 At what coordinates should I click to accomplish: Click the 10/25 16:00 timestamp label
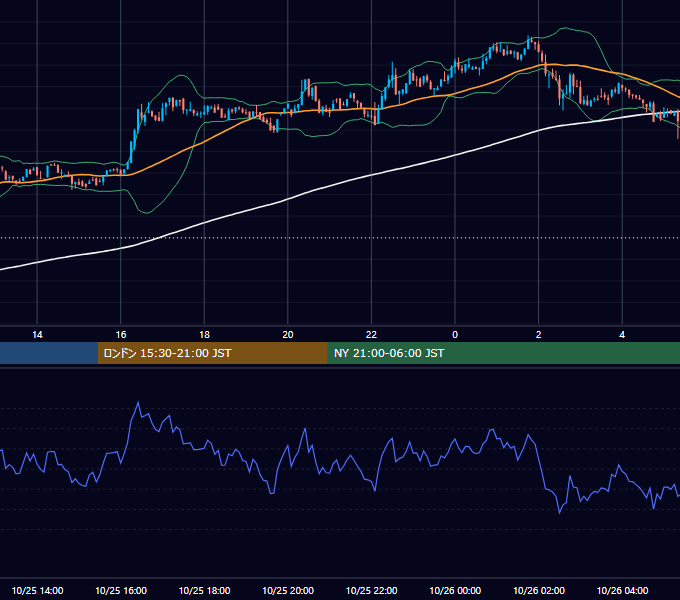pos(121,590)
